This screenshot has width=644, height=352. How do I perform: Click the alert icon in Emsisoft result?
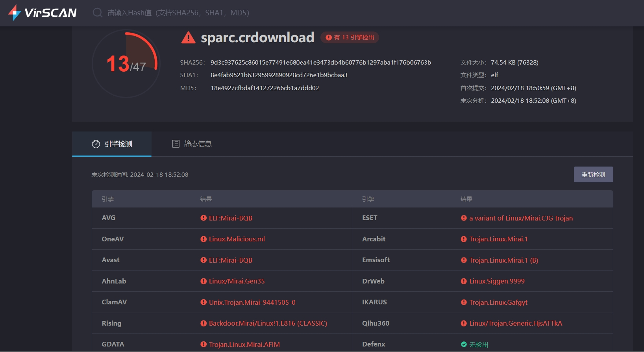point(464,260)
